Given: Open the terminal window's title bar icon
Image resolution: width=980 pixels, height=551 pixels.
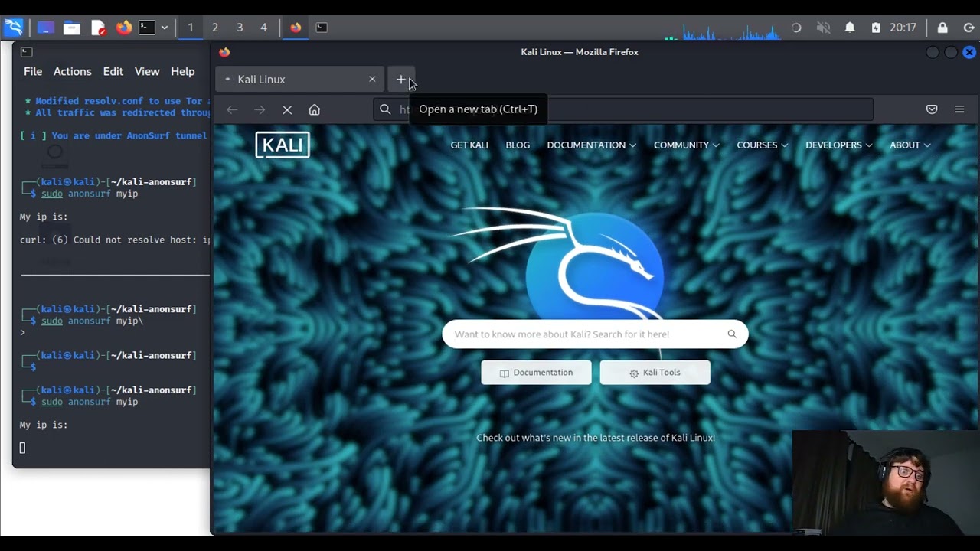Looking at the screenshot, I should coord(26,52).
